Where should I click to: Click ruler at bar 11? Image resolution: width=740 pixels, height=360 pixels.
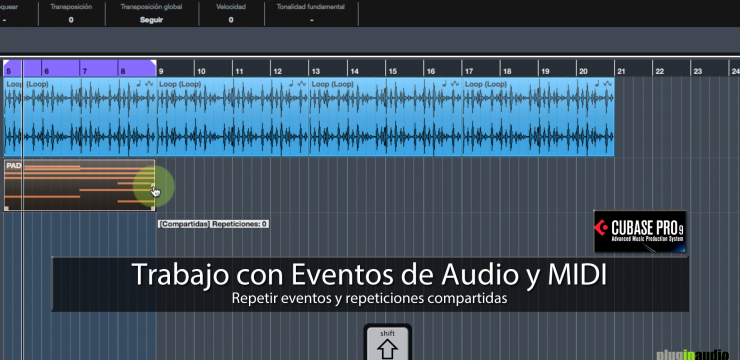[239, 71]
